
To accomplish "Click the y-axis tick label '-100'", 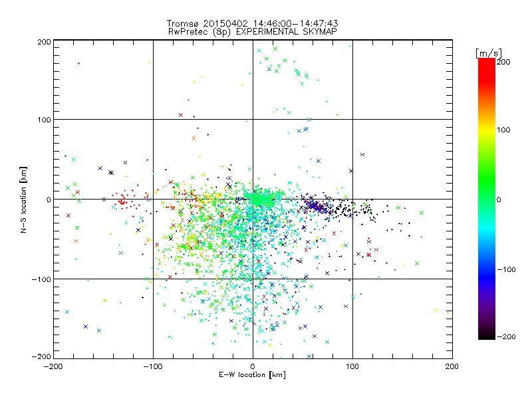I will pos(41,279).
